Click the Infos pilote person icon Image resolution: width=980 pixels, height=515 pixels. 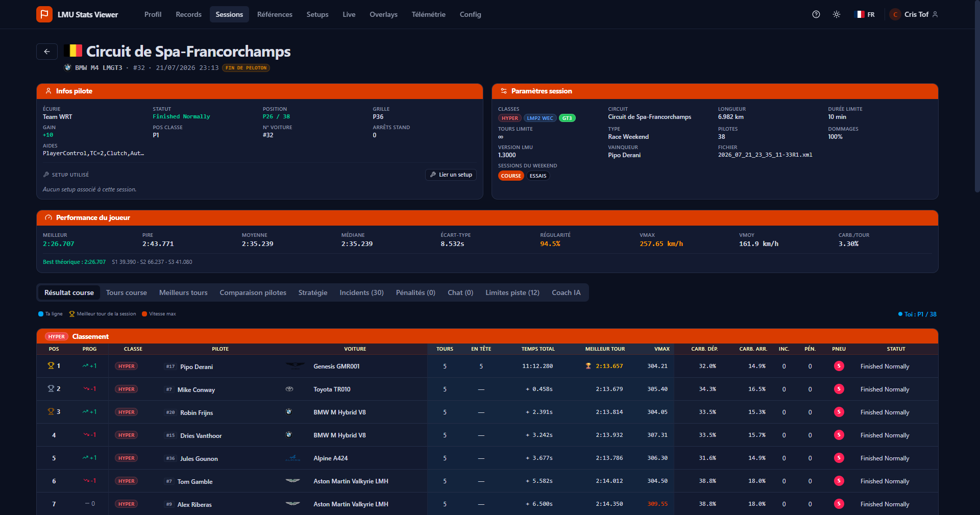(x=48, y=91)
